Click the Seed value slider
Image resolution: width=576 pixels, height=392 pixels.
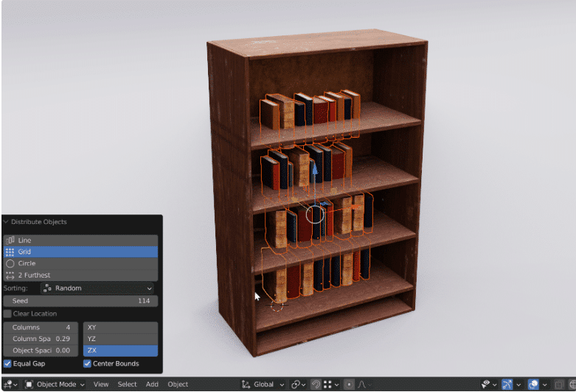(80, 301)
